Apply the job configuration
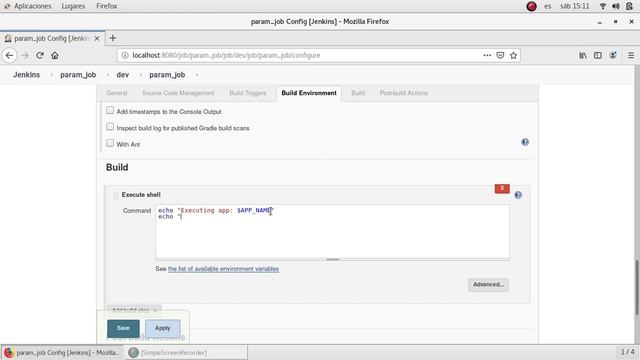The image size is (640, 360). point(162,328)
